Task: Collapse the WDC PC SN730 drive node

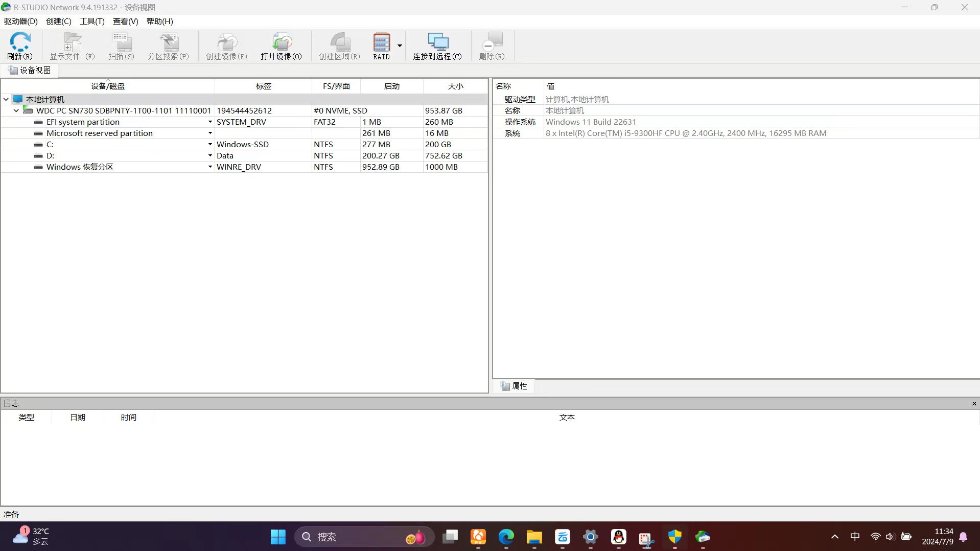Action: tap(16, 111)
